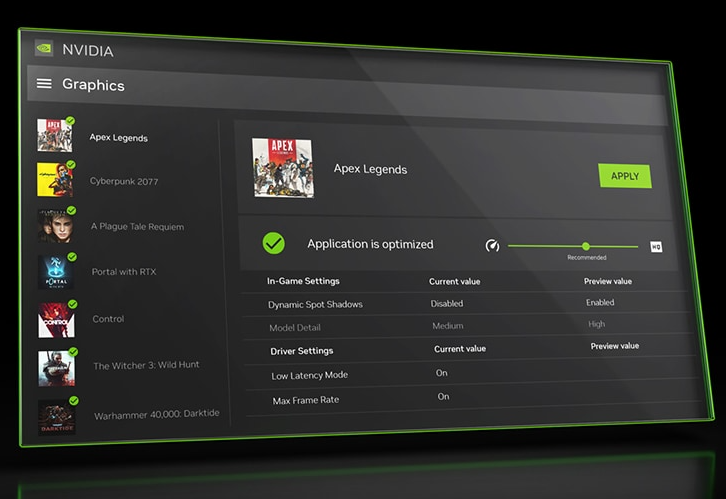This screenshot has width=726, height=499.
Task: Click the Disabled value for Dynamic Spot Shadows
Action: tap(447, 304)
